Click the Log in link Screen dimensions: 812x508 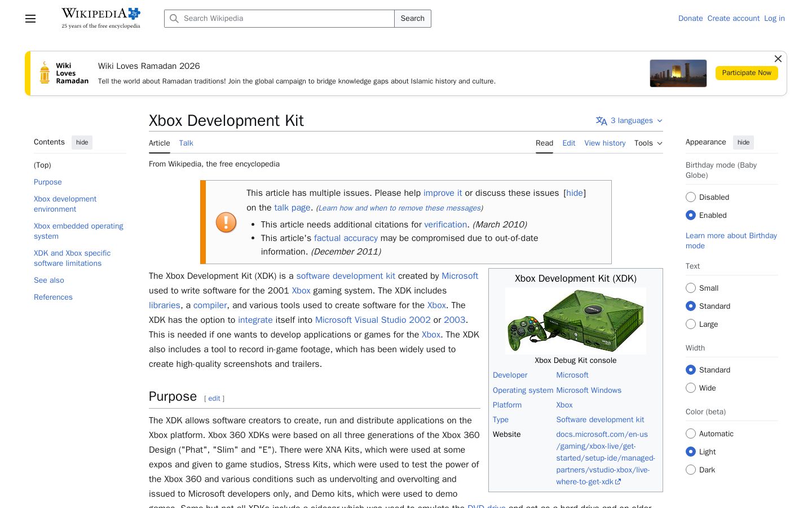click(774, 19)
